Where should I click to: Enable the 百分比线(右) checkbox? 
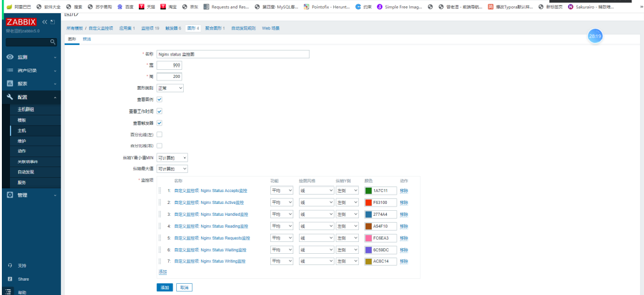pos(159,146)
